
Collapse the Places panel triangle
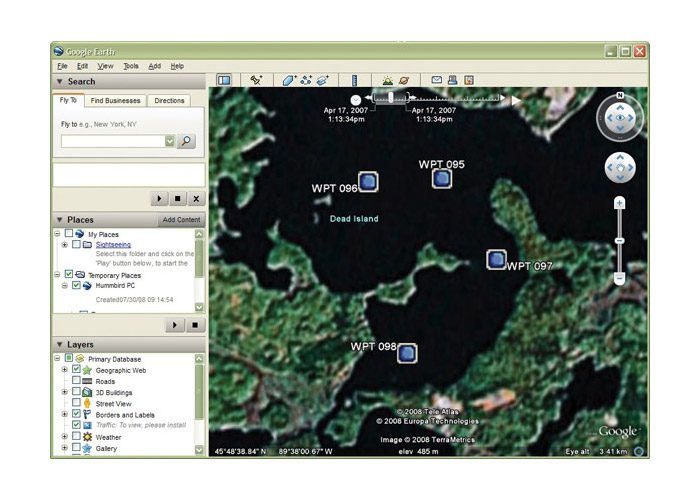[59, 220]
